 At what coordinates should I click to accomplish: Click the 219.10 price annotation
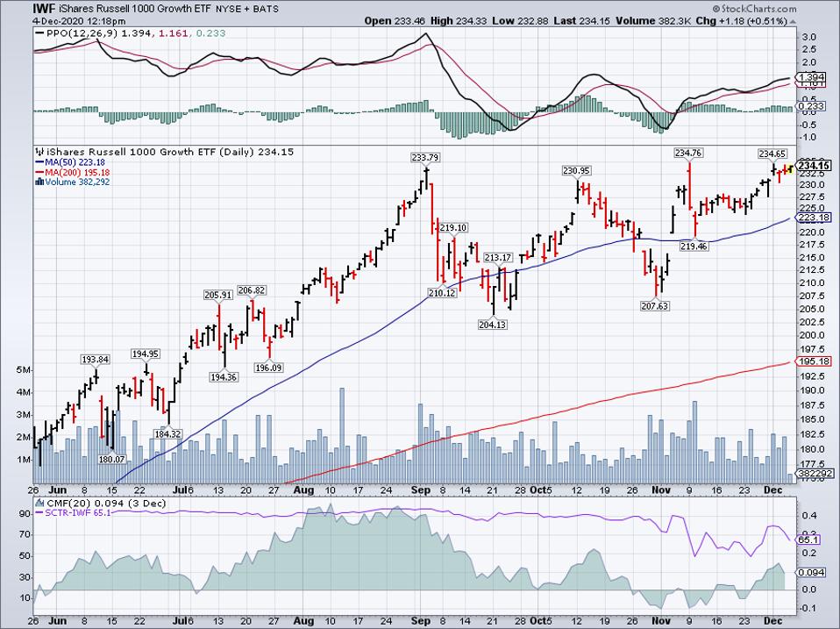[x=453, y=228]
